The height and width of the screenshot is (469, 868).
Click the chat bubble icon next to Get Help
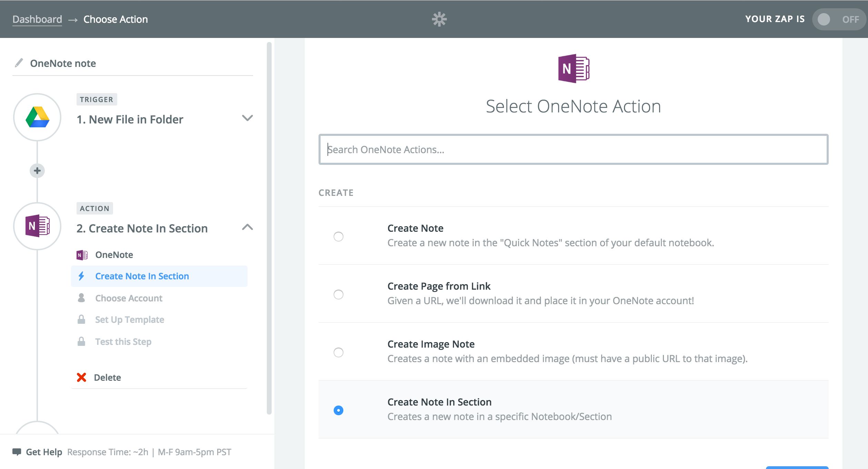[17, 452]
